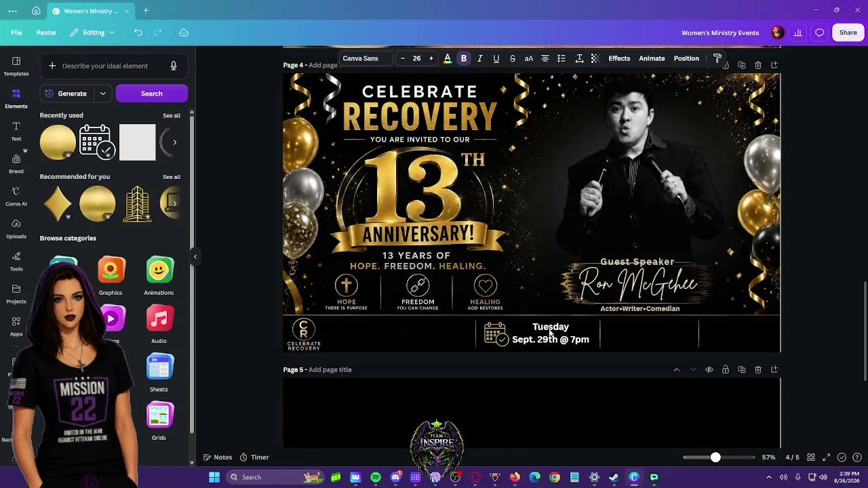Click the microphone voice input icon
The height and width of the screenshot is (488, 868).
coord(174,66)
